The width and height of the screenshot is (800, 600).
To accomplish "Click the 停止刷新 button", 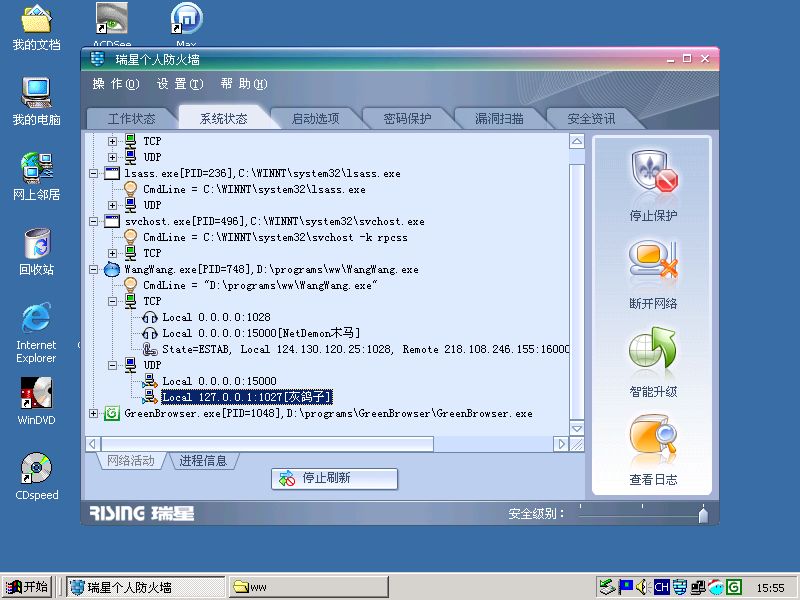I will pos(334,479).
